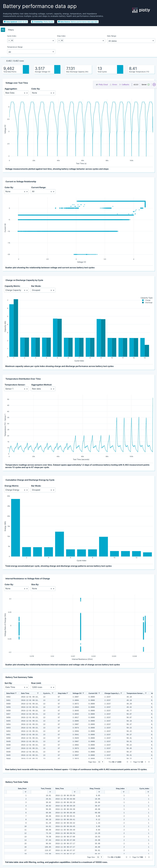Open the Errors menu item

pos(114,85)
